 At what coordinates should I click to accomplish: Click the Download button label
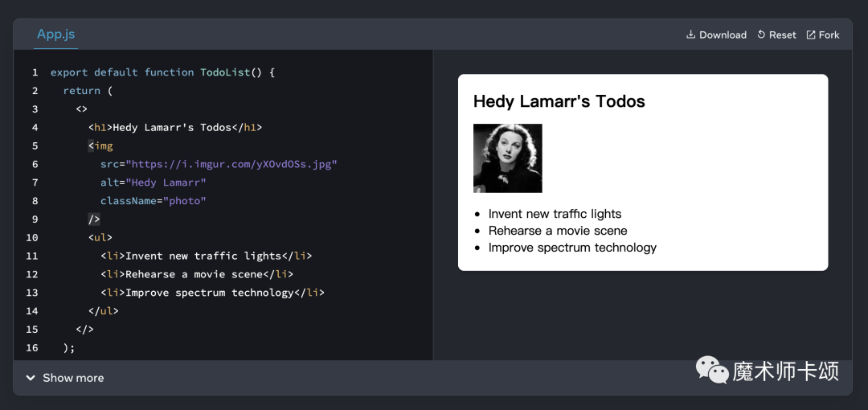723,35
